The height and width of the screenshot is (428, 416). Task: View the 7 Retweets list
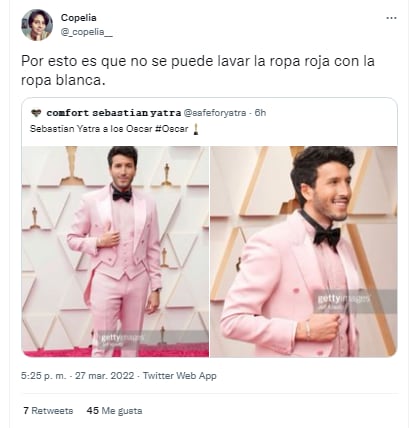point(48,411)
